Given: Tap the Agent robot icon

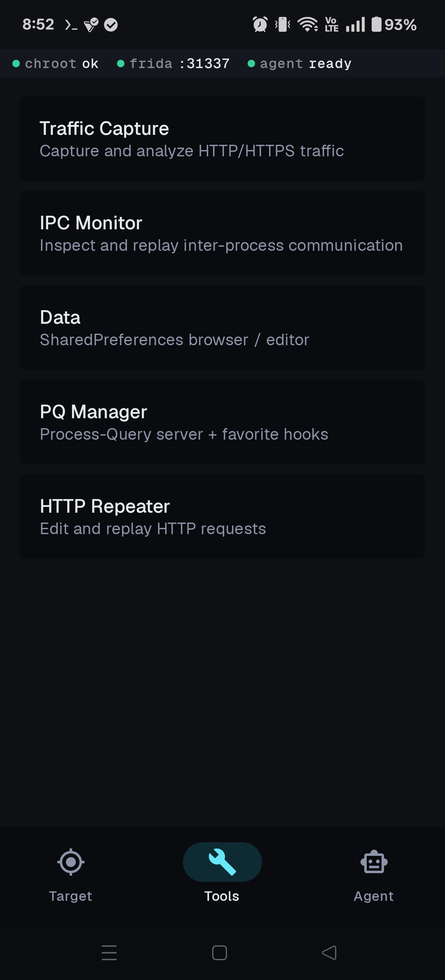Looking at the screenshot, I should (x=374, y=862).
